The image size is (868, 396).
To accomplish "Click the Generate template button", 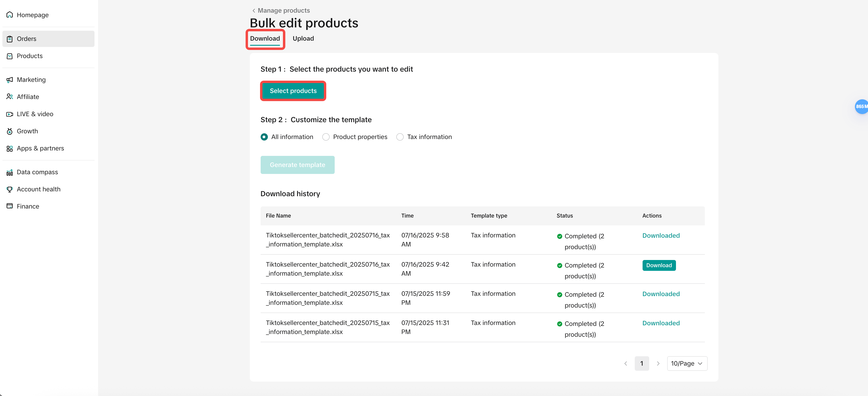I will pyautogui.click(x=297, y=165).
